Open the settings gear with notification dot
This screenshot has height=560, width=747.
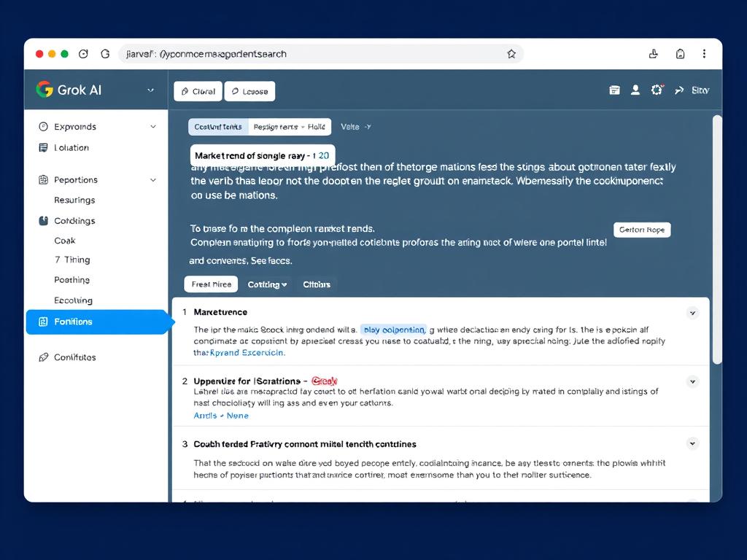pyautogui.click(x=657, y=90)
